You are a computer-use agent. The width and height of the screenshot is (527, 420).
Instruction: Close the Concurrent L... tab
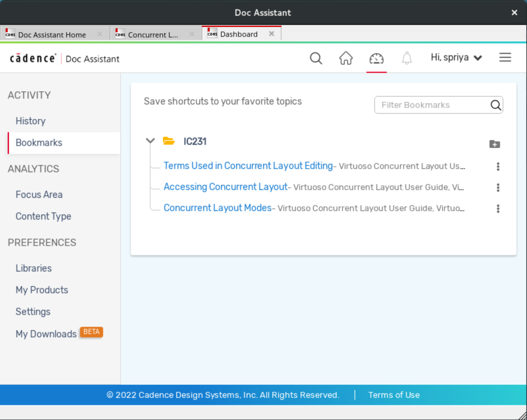(x=191, y=34)
